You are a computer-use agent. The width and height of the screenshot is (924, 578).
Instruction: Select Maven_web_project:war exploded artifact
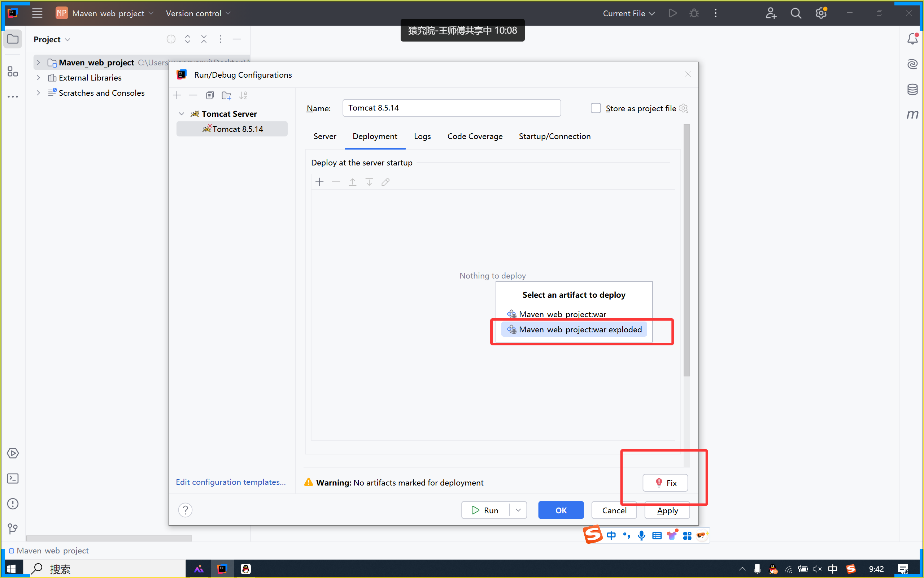tap(574, 329)
